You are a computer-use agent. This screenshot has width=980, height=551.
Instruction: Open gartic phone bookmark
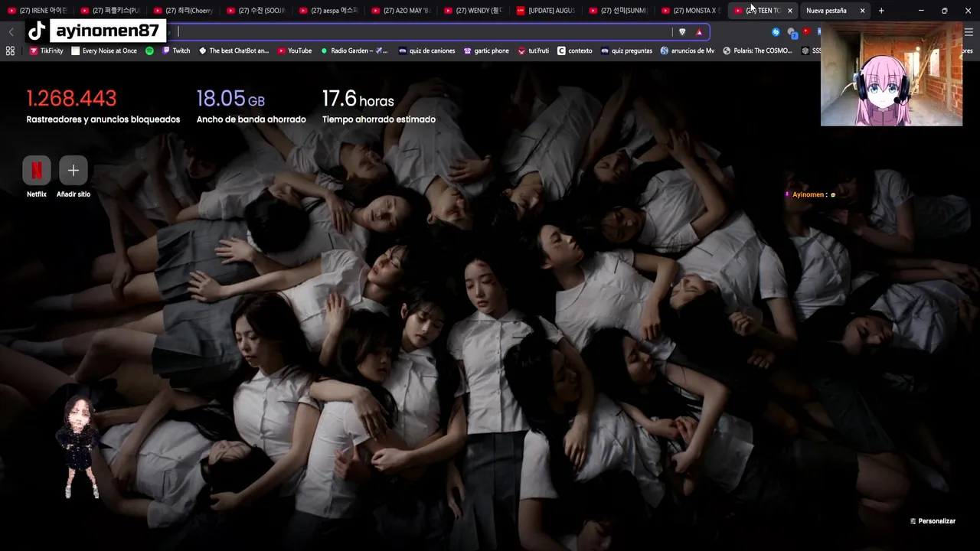click(x=486, y=51)
